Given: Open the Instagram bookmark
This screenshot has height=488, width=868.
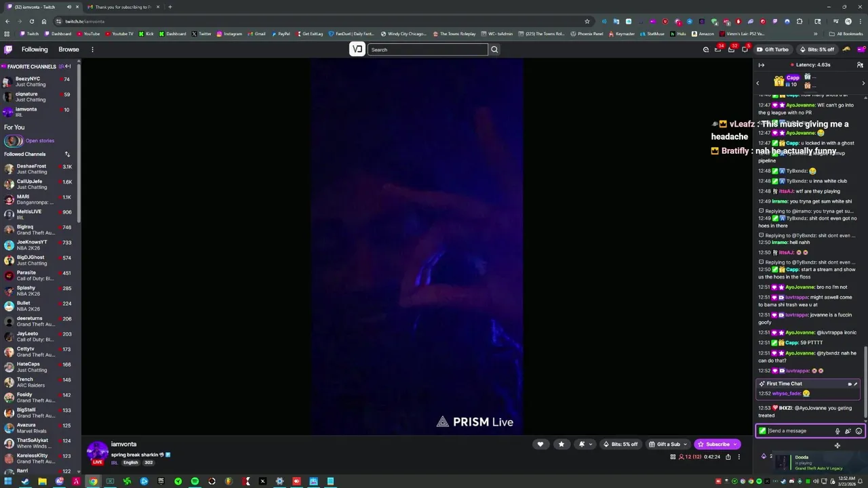Looking at the screenshot, I should (229, 34).
